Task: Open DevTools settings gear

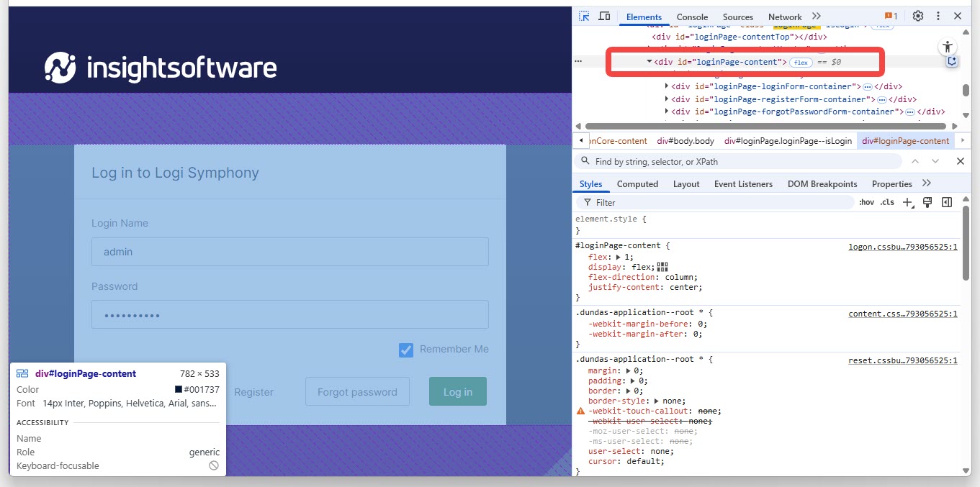Action: 917,15
